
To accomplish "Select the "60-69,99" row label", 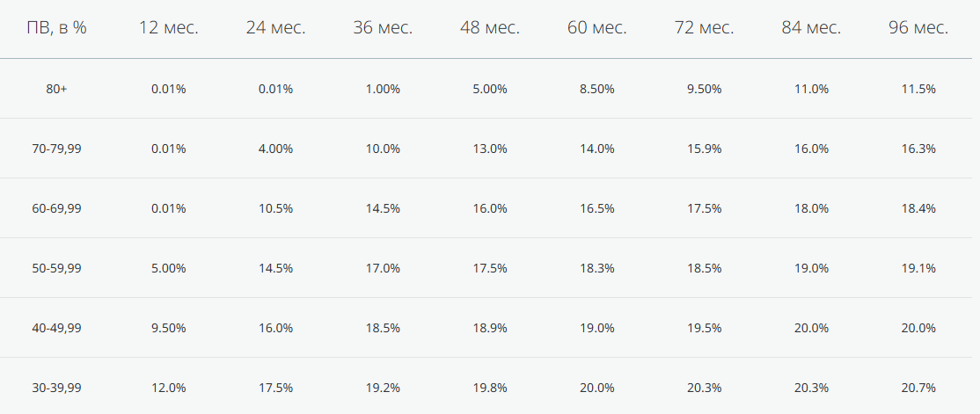I will pos(56,208).
